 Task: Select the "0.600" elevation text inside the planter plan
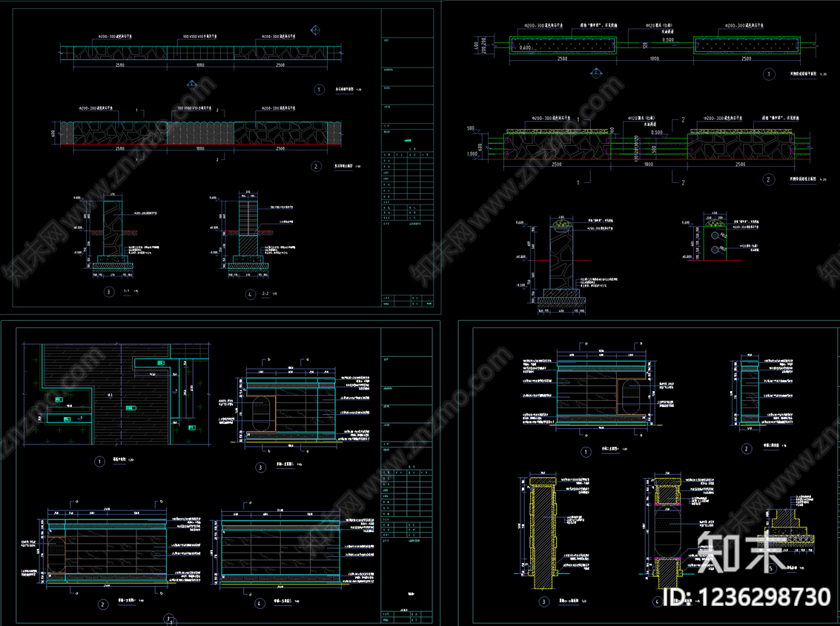526,47
